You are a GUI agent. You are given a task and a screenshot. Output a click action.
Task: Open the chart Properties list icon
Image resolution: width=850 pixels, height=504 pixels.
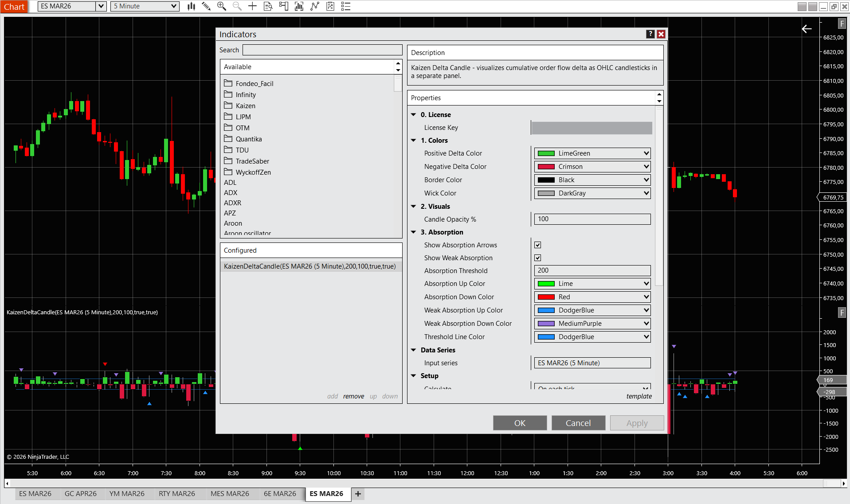pos(346,6)
